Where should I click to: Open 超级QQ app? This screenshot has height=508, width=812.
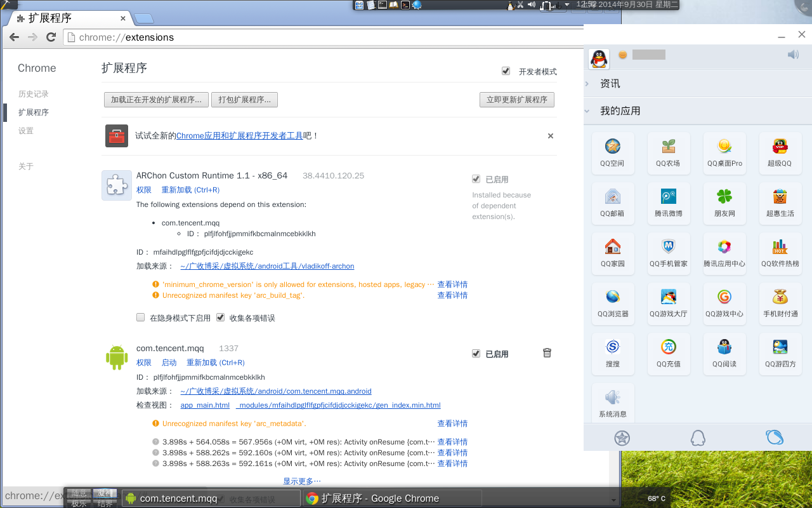(x=780, y=153)
